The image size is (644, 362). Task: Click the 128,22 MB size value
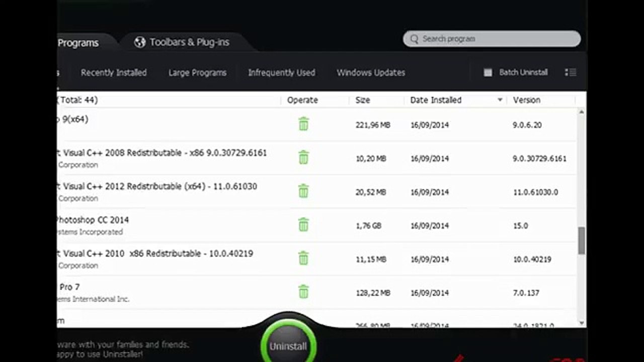click(x=373, y=293)
